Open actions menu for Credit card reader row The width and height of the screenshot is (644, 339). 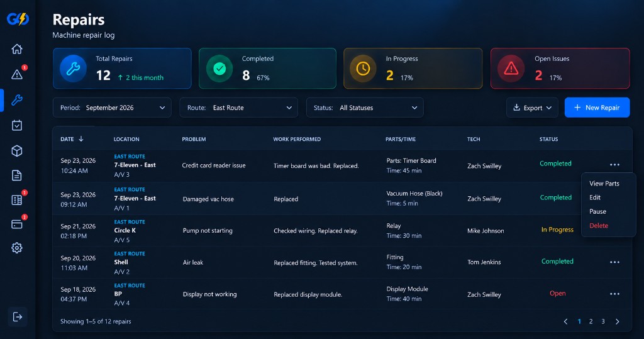coord(614,165)
